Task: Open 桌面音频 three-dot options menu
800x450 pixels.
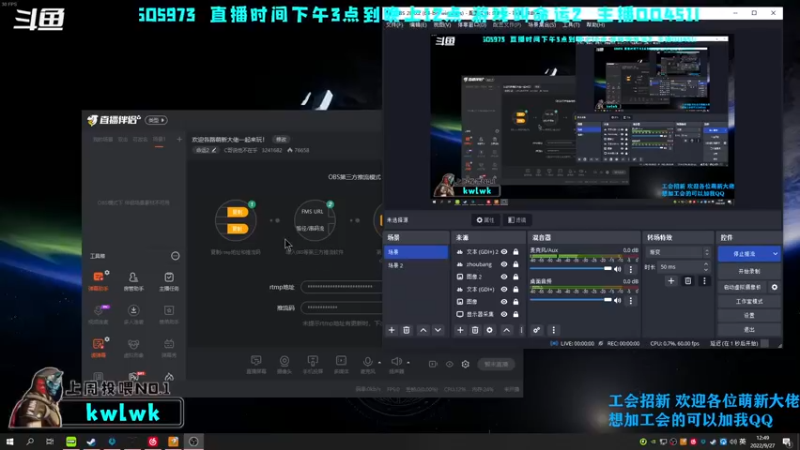Action: click(x=631, y=301)
